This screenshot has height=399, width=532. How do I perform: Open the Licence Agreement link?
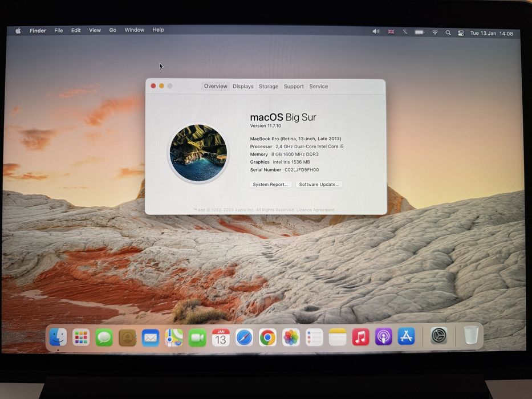[315, 210]
